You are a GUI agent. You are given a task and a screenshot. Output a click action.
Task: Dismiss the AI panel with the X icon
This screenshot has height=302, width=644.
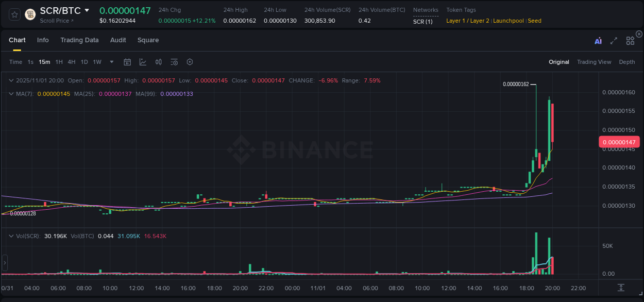click(x=639, y=33)
